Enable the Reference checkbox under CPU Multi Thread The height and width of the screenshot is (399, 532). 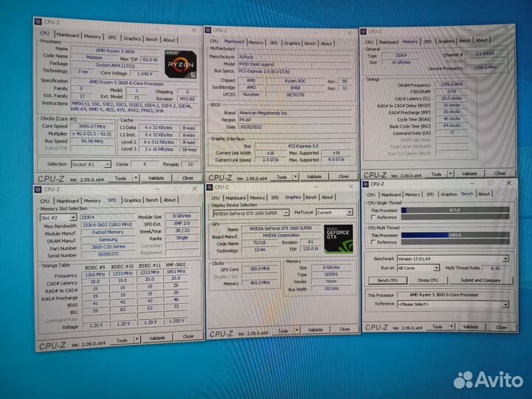point(373,242)
